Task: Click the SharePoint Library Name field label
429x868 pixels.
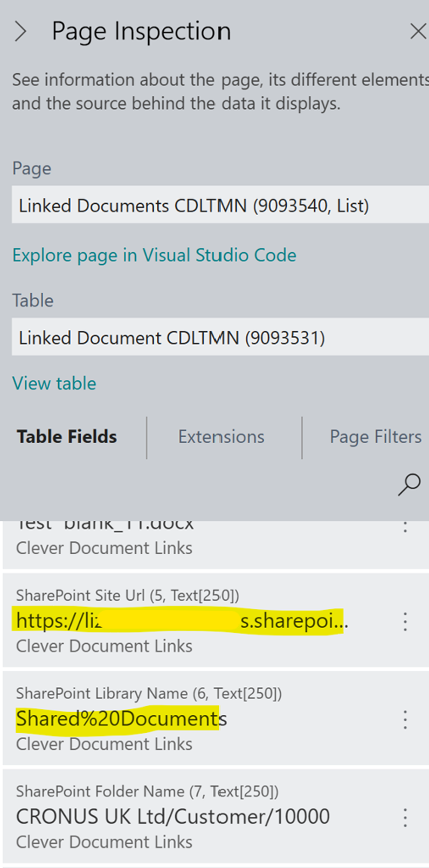Action: [x=149, y=693]
